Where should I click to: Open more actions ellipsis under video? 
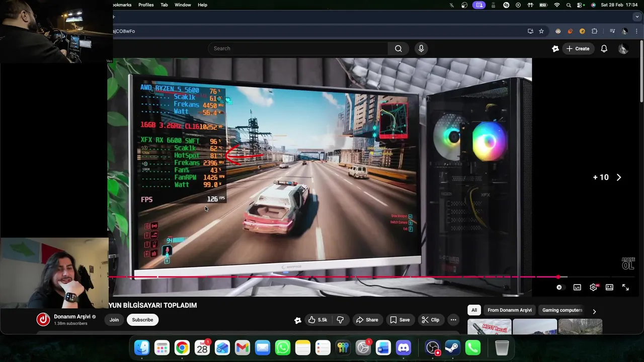453,320
